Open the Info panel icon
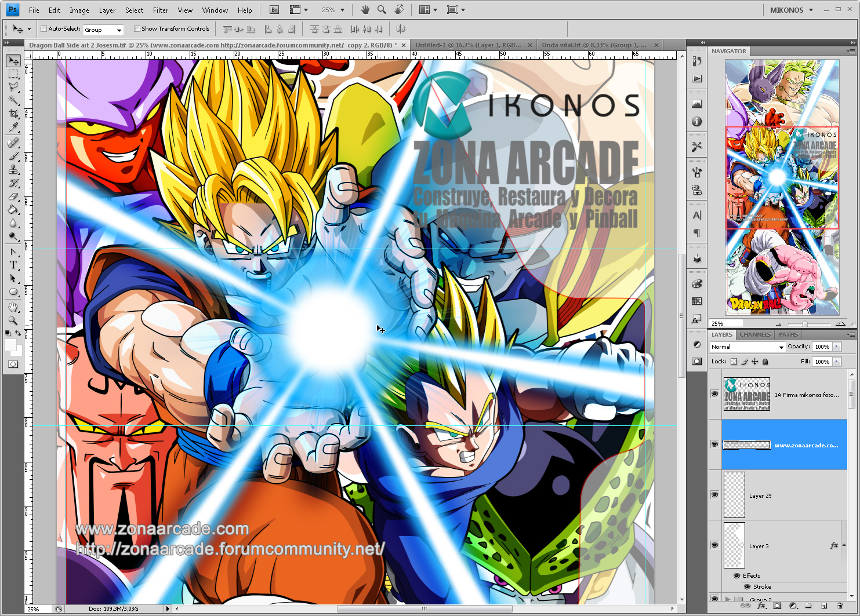The width and height of the screenshot is (860, 616). click(x=697, y=122)
